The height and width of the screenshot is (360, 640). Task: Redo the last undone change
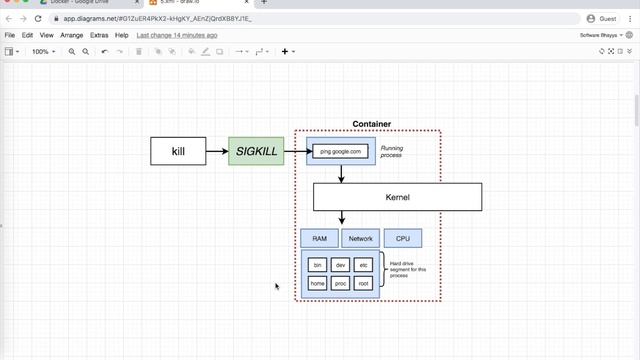120,52
